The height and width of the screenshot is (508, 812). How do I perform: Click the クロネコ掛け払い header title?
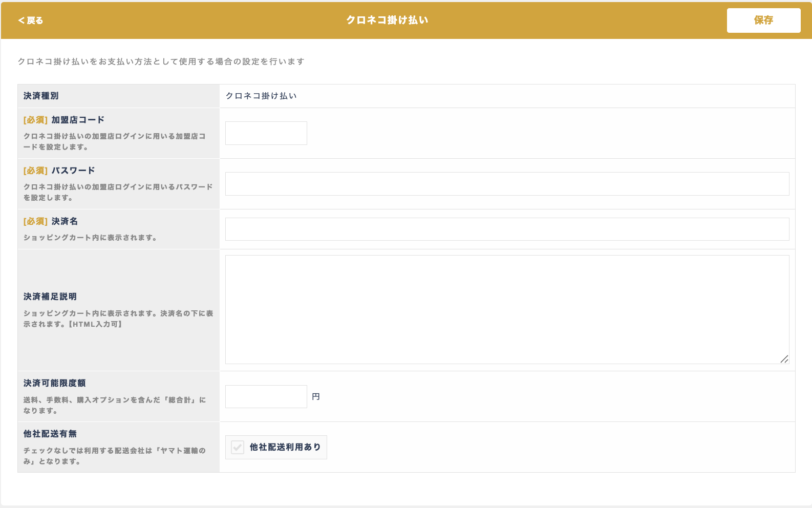point(387,20)
